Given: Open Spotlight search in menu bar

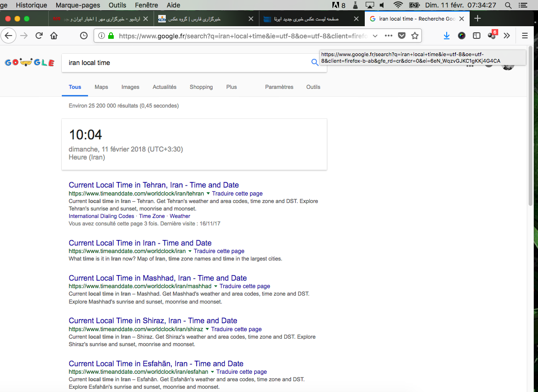Looking at the screenshot, I should pos(508,5).
